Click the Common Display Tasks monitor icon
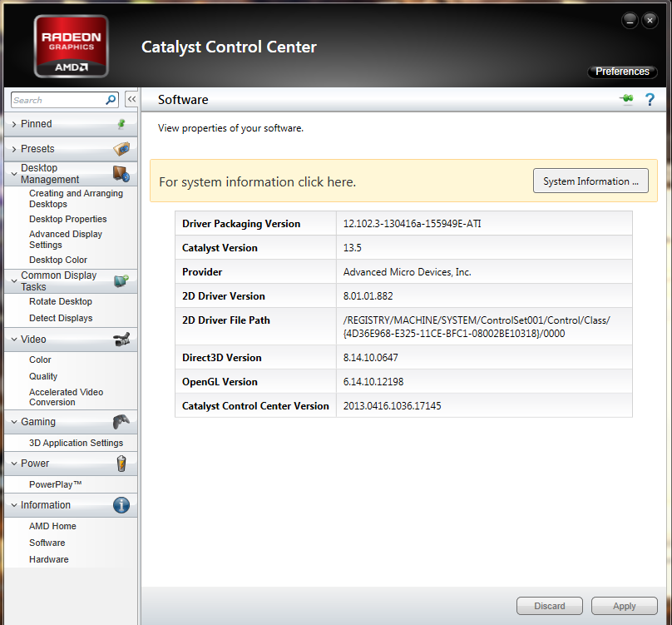This screenshot has width=672, height=625. (121, 281)
